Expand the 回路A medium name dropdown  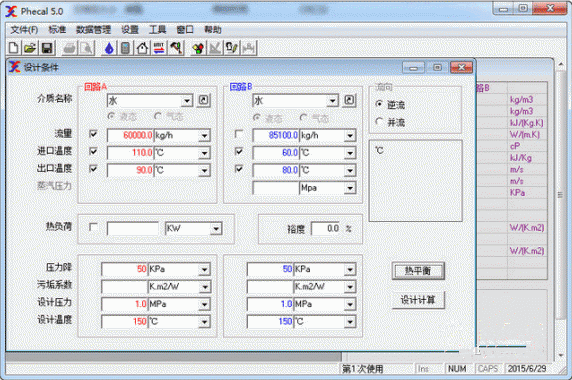click(x=187, y=101)
